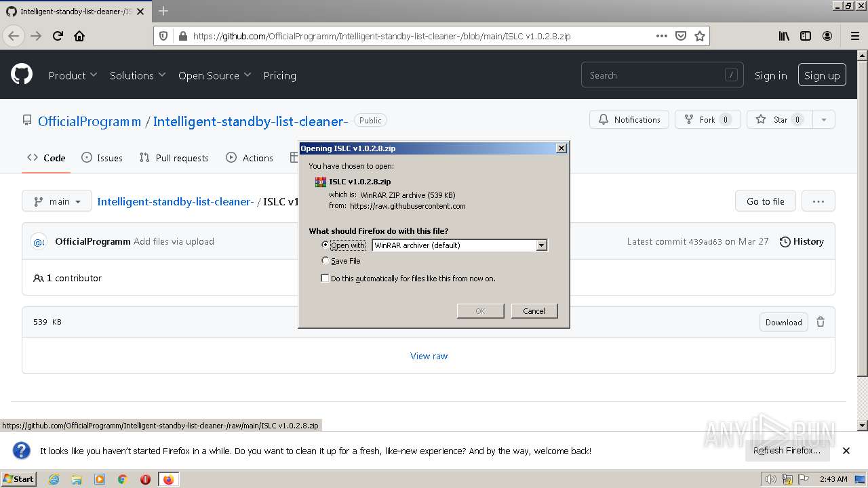Launch Chrome from the taskbar
868x488 pixels.
pyautogui.click(x=123, y=479)
